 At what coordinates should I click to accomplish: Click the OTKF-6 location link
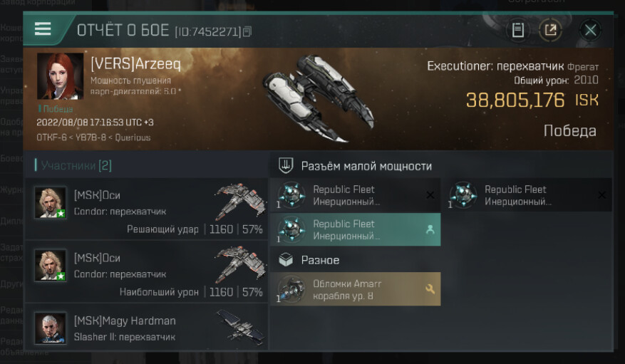pos(51,137)
